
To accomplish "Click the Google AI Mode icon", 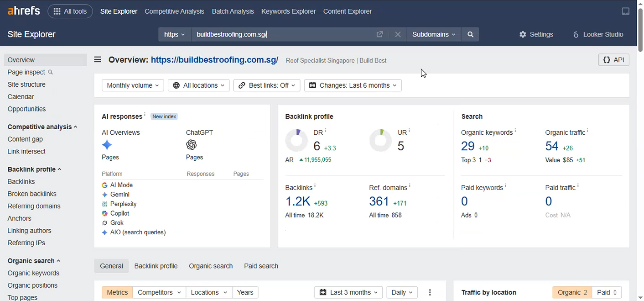I will pyautogui.click(x=104, y=185).
